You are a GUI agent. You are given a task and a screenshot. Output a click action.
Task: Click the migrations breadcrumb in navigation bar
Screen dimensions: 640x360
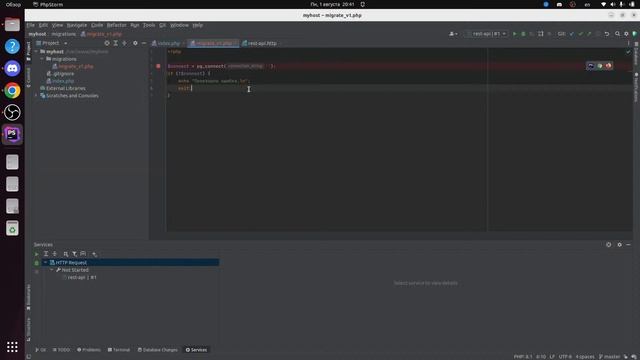point(64,34)
